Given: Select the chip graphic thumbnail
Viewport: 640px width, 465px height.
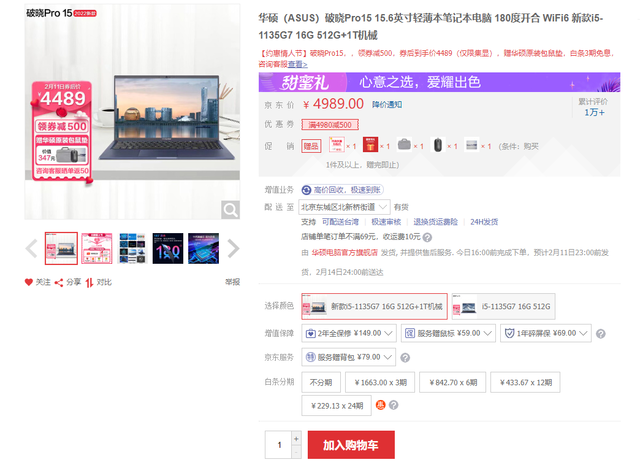Looking at the screenshot, I should click(203, 248).
